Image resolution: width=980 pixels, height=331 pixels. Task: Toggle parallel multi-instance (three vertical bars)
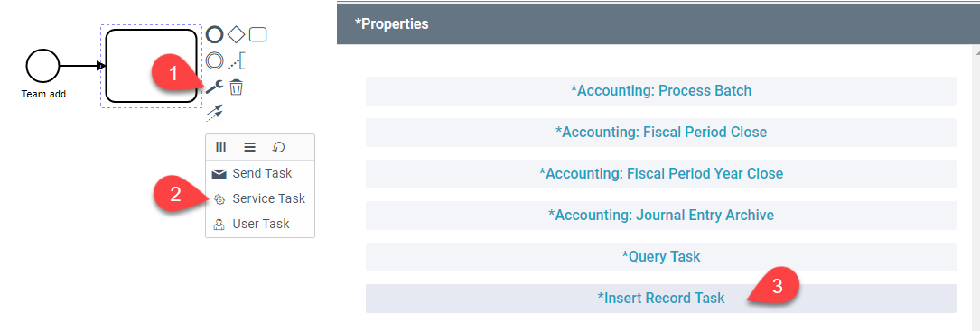click(220, 147)
